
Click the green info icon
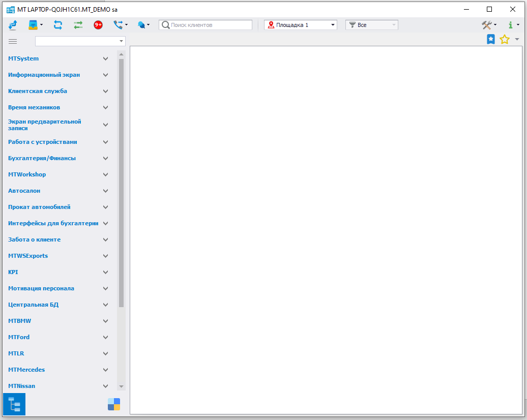510,25
